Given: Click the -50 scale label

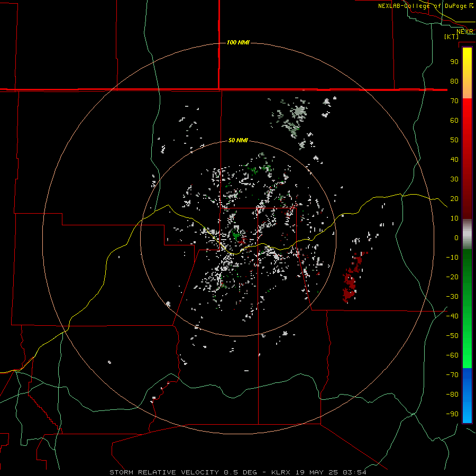Looking at the screenshot, I should coord(452,336).
